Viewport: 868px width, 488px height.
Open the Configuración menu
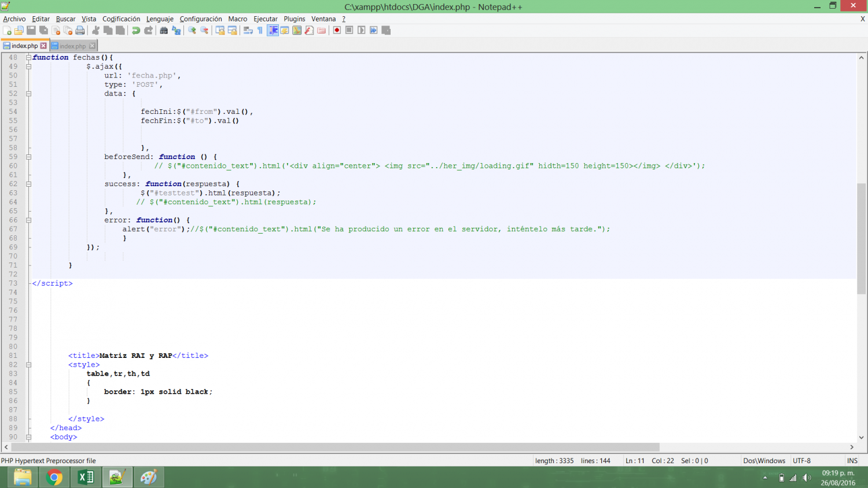[201, 19]
